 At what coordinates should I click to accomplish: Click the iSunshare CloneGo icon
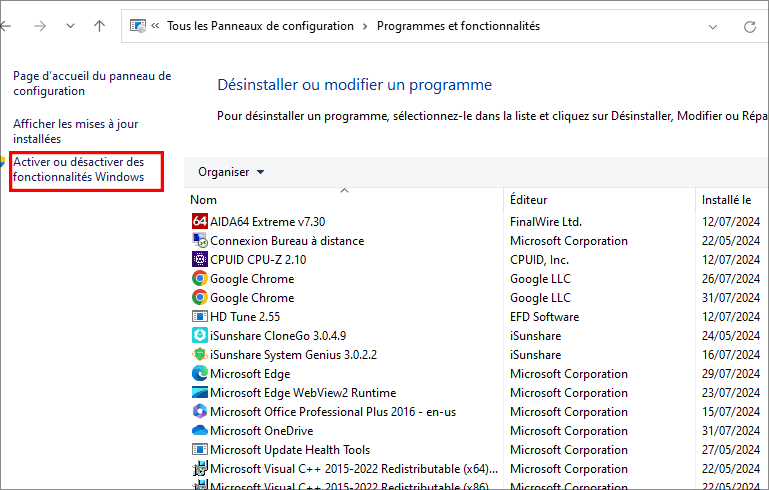200,335
